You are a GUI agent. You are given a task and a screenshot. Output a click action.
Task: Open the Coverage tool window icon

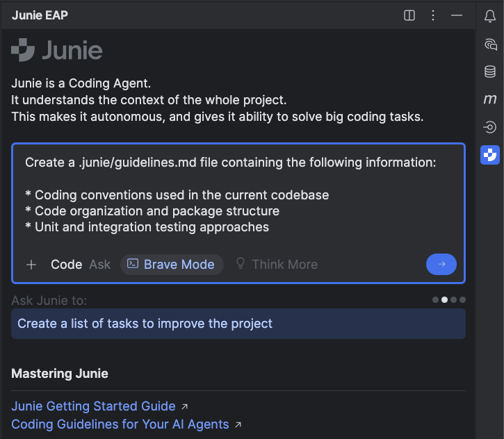(490, 127)
